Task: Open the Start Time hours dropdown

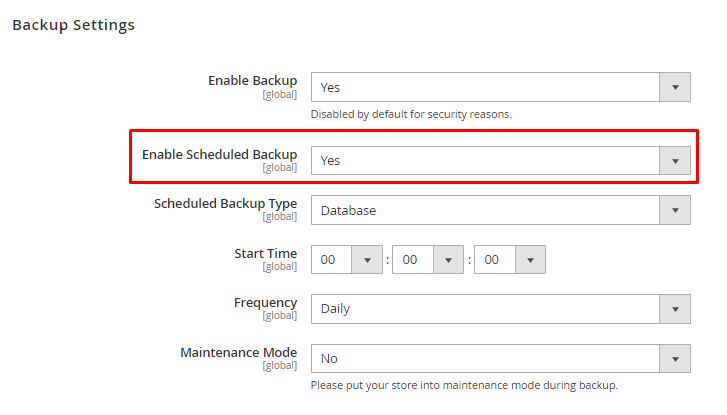Action: coord(367,259)
